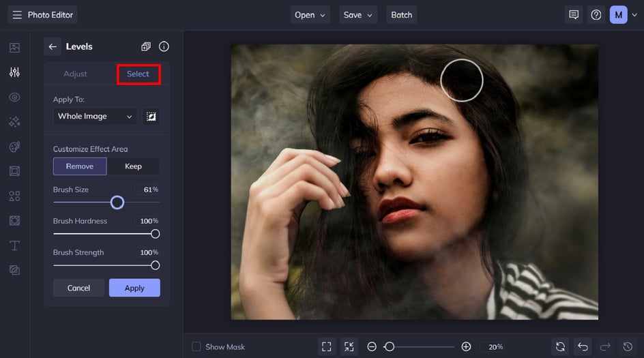Viewport: 644px width, 358px height.
Task: Open the sparkle Effects sidebar icon
Action: tap(14, 122)
